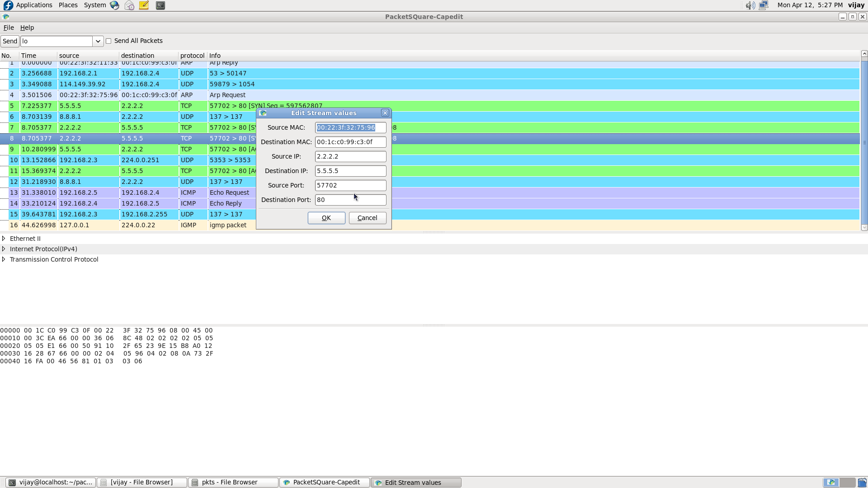This screenshot has width=868, height=488.
Task: Open the System menu
Action: point(95,5)
